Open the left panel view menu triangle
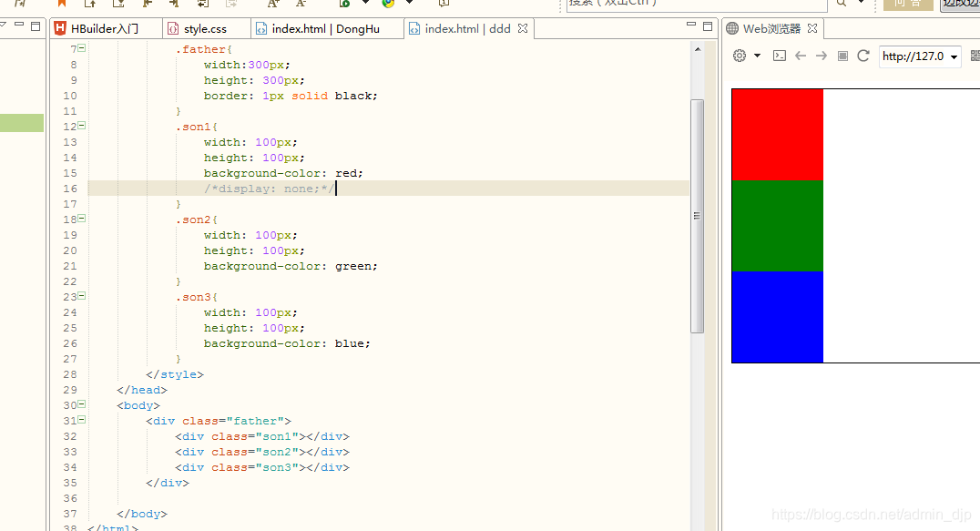This screenshot has width=980, height=531. tap(3, 26)
